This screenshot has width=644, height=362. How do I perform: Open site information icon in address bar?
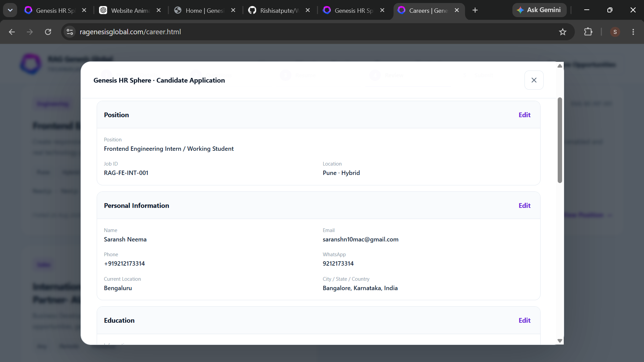coord(70,32)
